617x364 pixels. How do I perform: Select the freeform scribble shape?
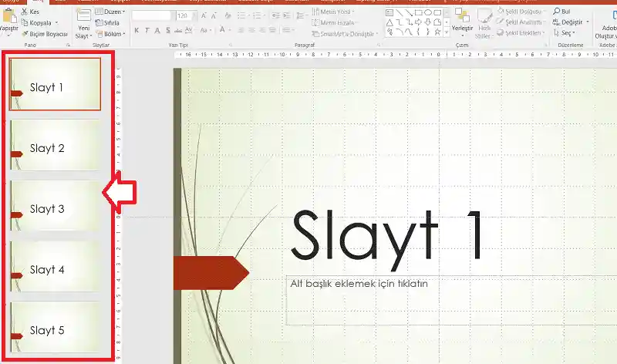point(389,32)
